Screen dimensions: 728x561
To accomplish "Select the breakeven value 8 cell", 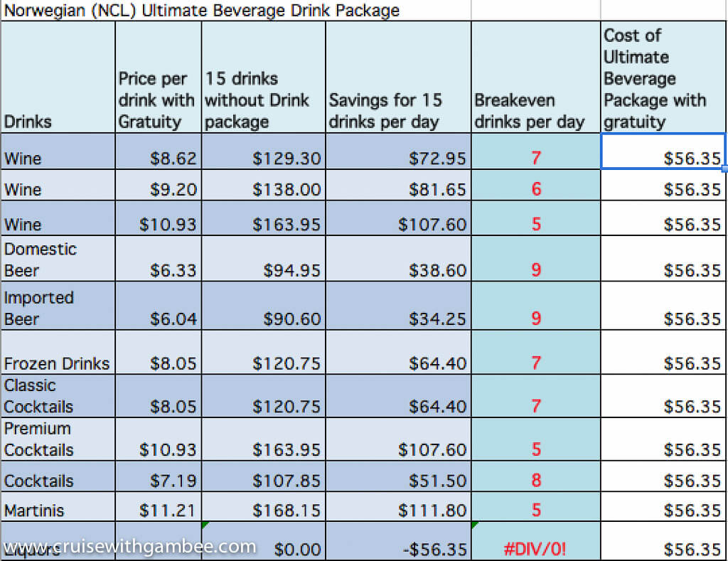I will click(x=536, y=476).
